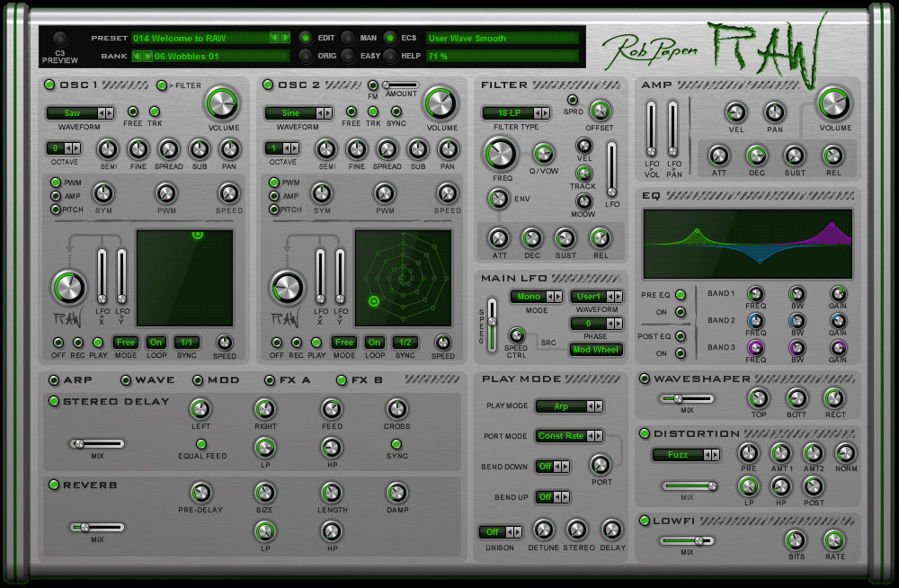Click the Main LFO SPEED vertical slider

(492, 325)
